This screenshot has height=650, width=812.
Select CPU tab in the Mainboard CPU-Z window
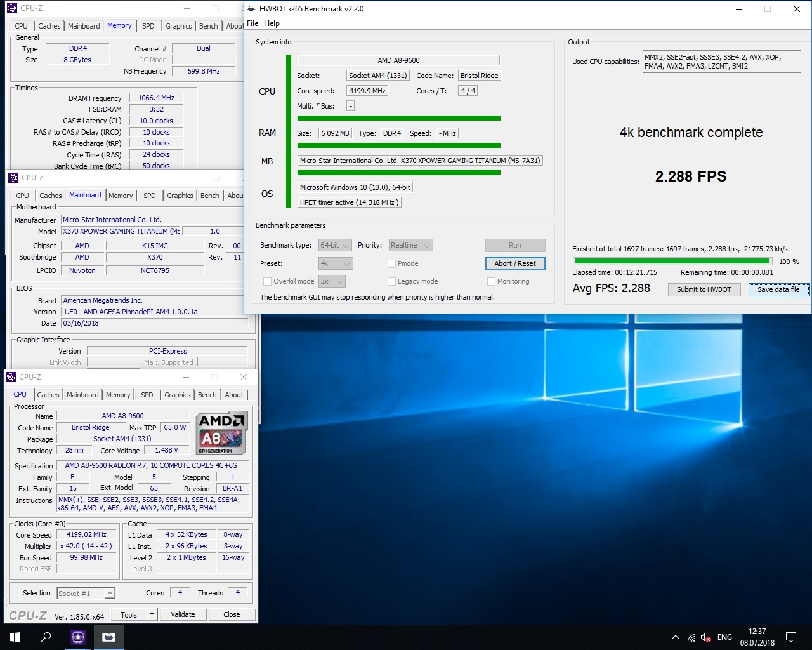22,196
